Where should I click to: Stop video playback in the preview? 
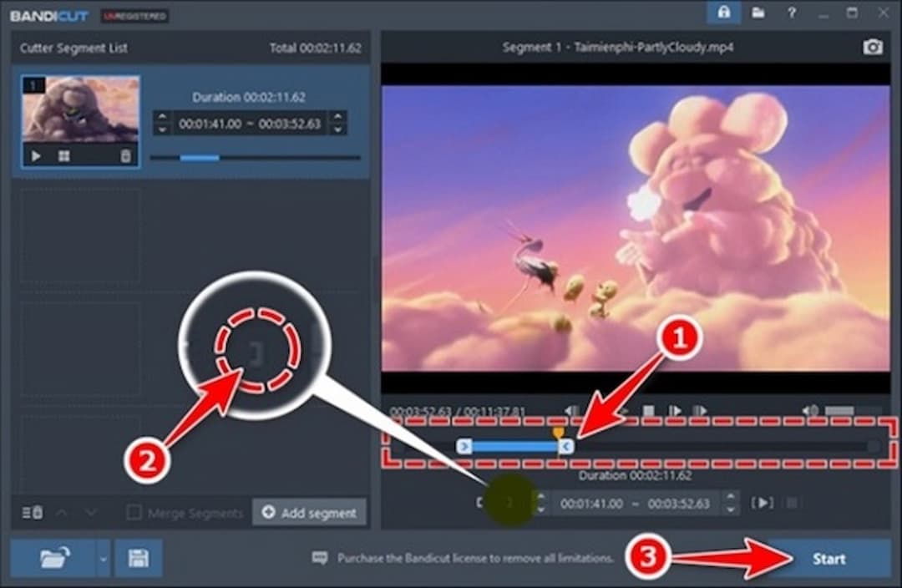coord(648,411)
